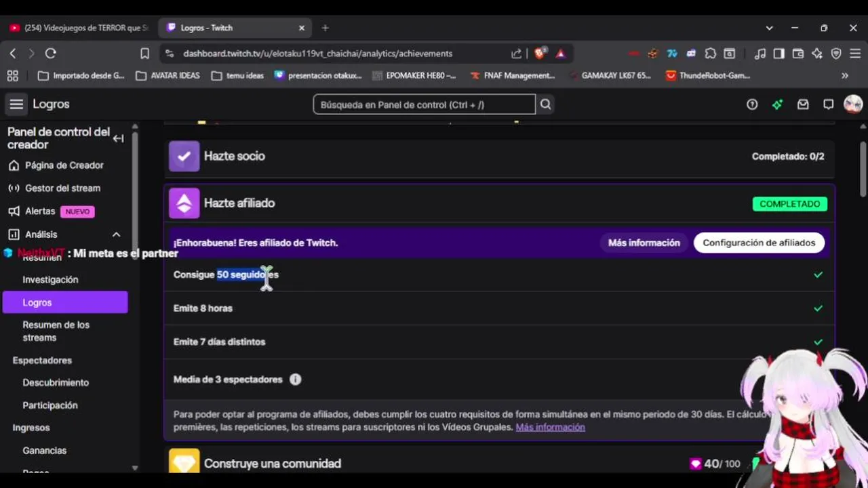
Task: Click the 7TV extension icon
Action: click(672, 54)
